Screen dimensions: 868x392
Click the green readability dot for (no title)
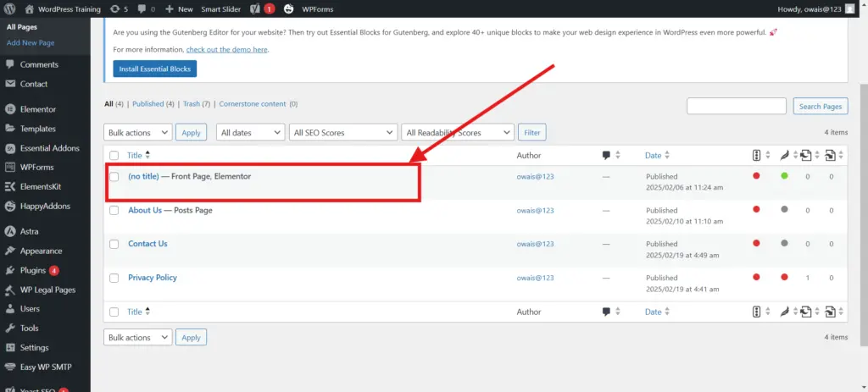coord(784,176)
